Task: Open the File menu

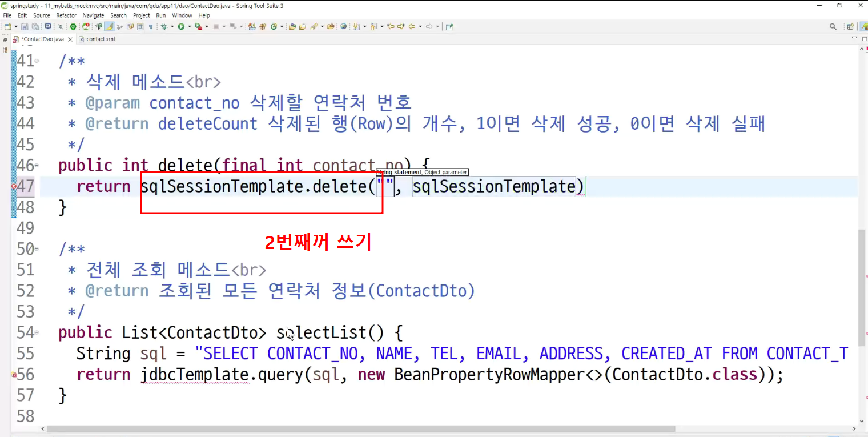Action: [x=7, y=15]
